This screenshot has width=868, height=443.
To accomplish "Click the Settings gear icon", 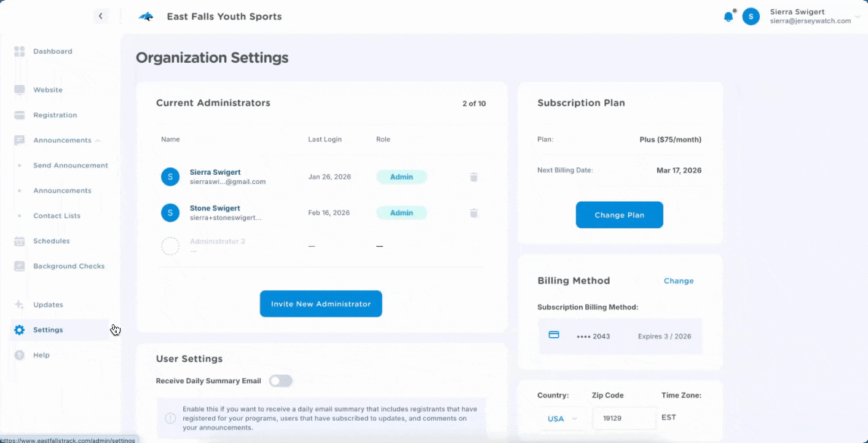I will [20, 330].
